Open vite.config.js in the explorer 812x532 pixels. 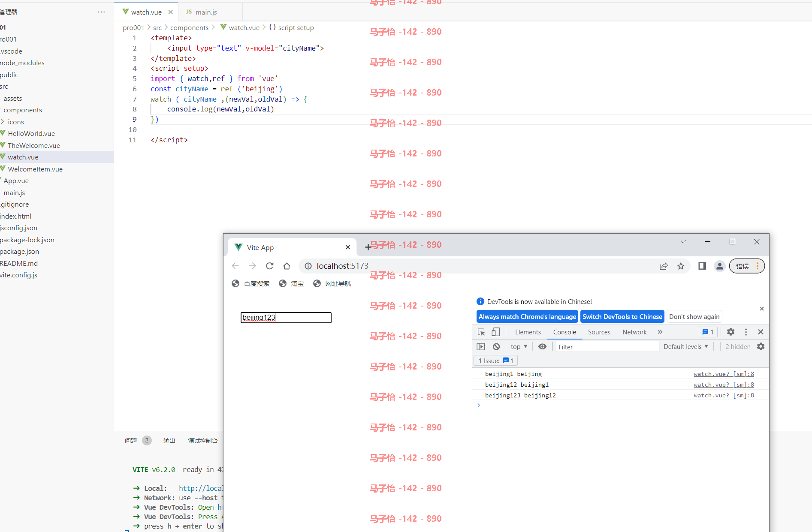[18, 275]
